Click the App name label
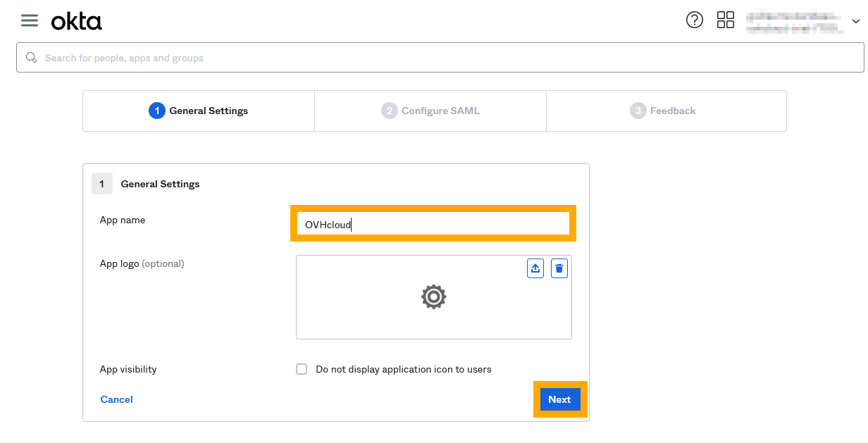 click(123, 220)
